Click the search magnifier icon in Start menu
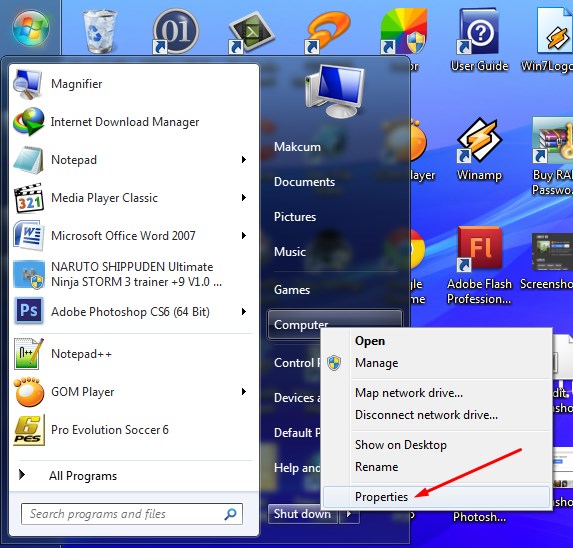573x548 pixels. 230,514
